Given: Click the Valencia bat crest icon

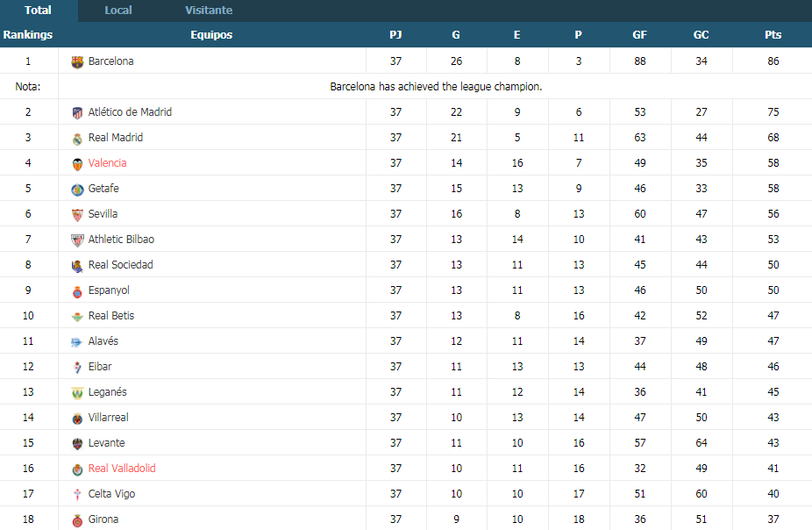Looking at the screenshot, I should 77,164.
